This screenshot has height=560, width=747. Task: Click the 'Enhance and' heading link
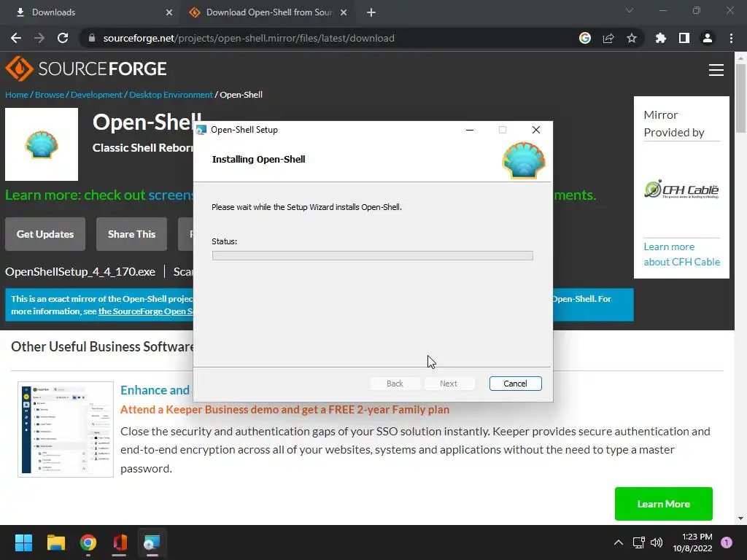pos(155,391)
